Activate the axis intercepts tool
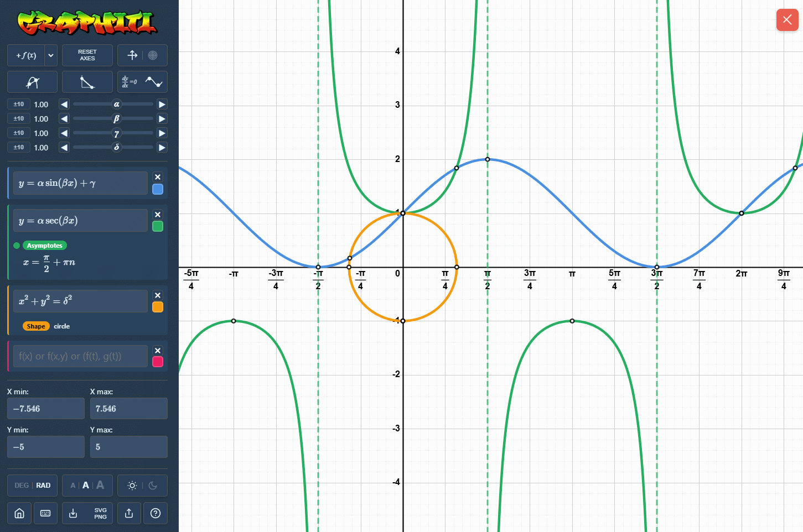This screenshot has width=803, height=532. (x=87, y=82)
